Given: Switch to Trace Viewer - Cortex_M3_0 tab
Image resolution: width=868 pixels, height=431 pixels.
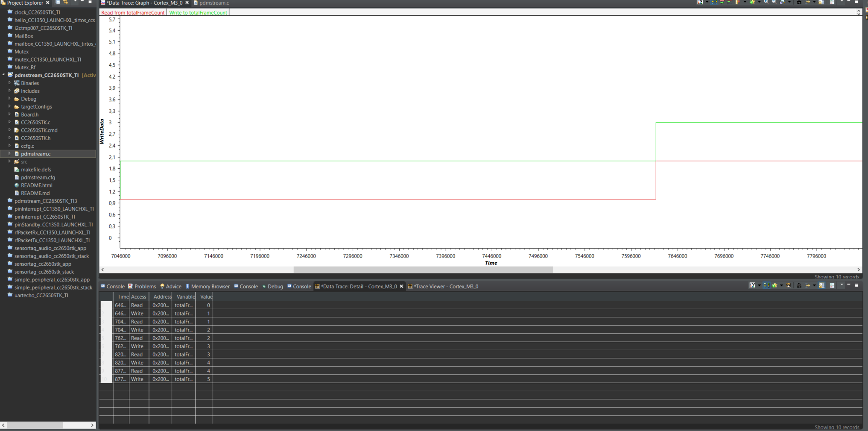Looking at the screenshot, I should point(443,286).
